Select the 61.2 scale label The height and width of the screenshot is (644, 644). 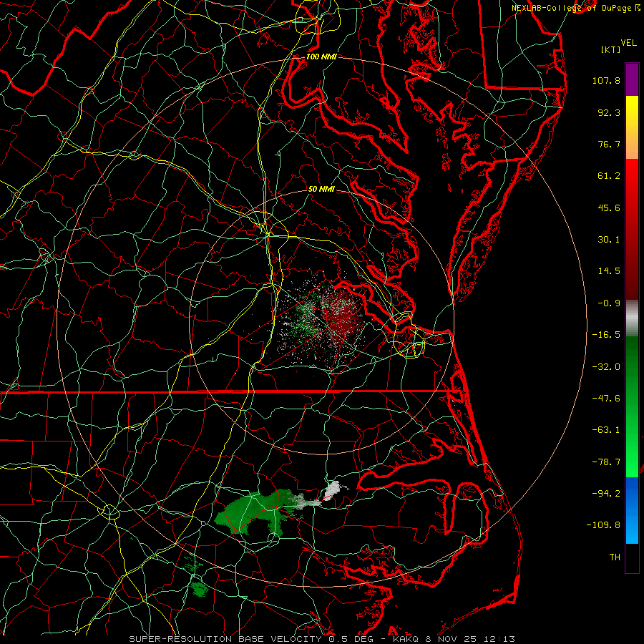pyautogui.click(x=609, y=176)
